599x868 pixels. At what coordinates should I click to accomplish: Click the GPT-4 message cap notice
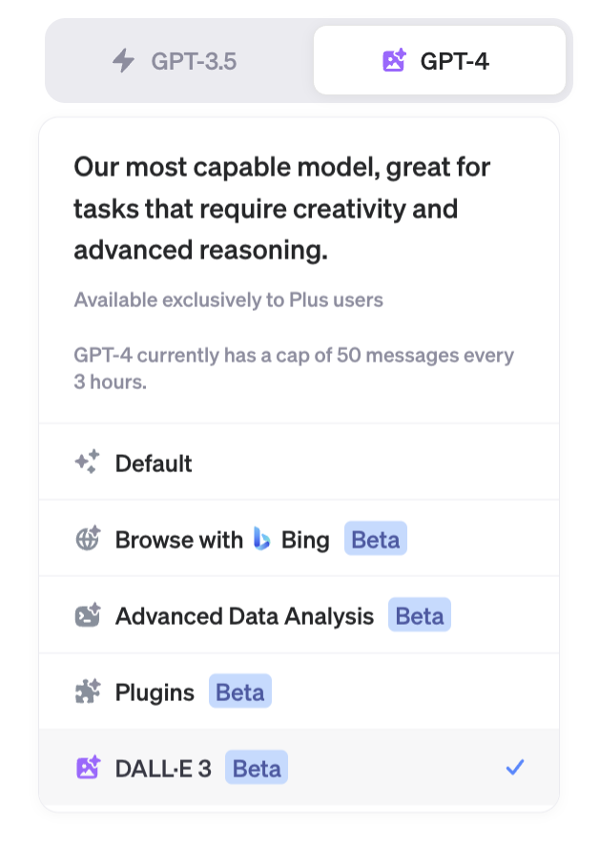coord(294,367)
